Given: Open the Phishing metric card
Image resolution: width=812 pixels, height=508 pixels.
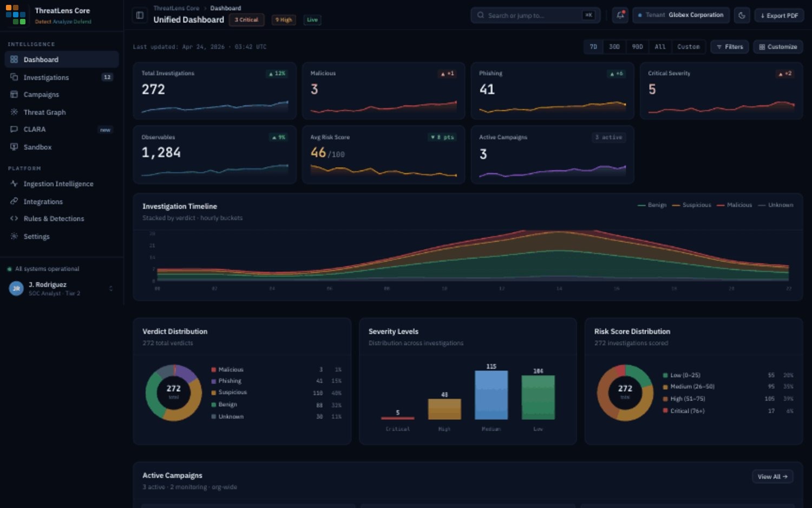Looking at the screenshot, I should [552, 90].
